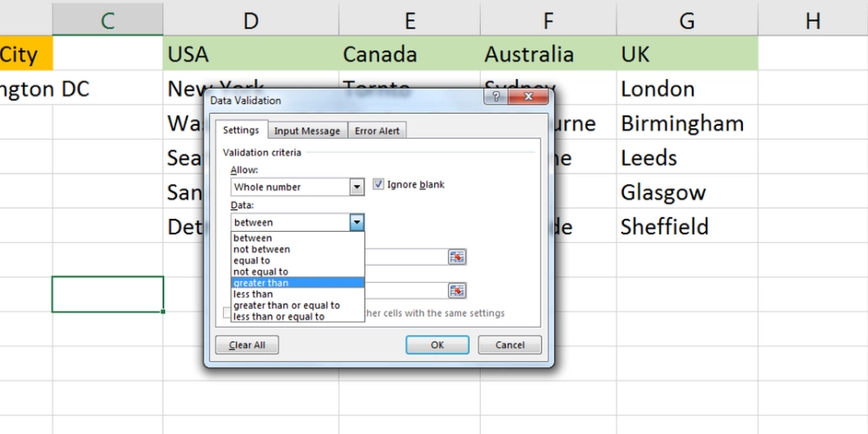
Task: Open the Input Message tab
Action: (307, 131)
